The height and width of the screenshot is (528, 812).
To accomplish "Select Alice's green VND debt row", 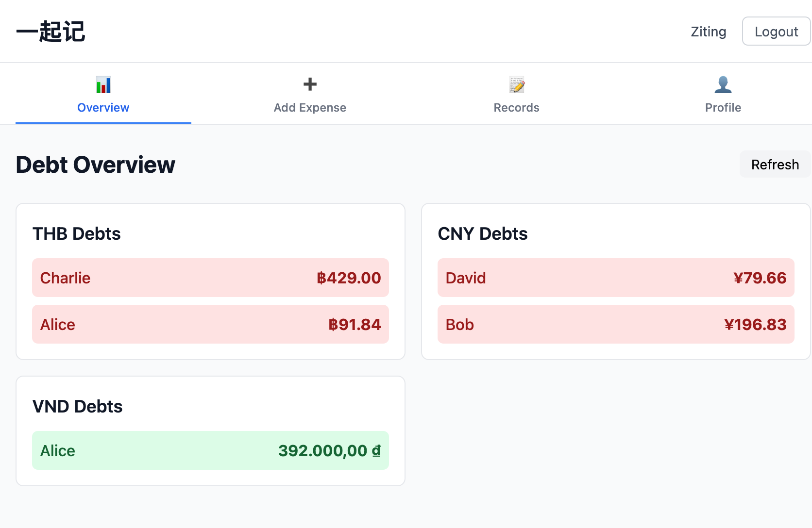I will pos(210,450).
